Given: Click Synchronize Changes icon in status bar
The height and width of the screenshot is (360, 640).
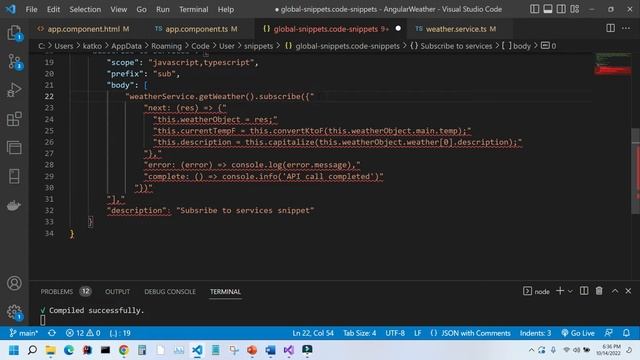Looking at the screenshot, I should point(51,333).
